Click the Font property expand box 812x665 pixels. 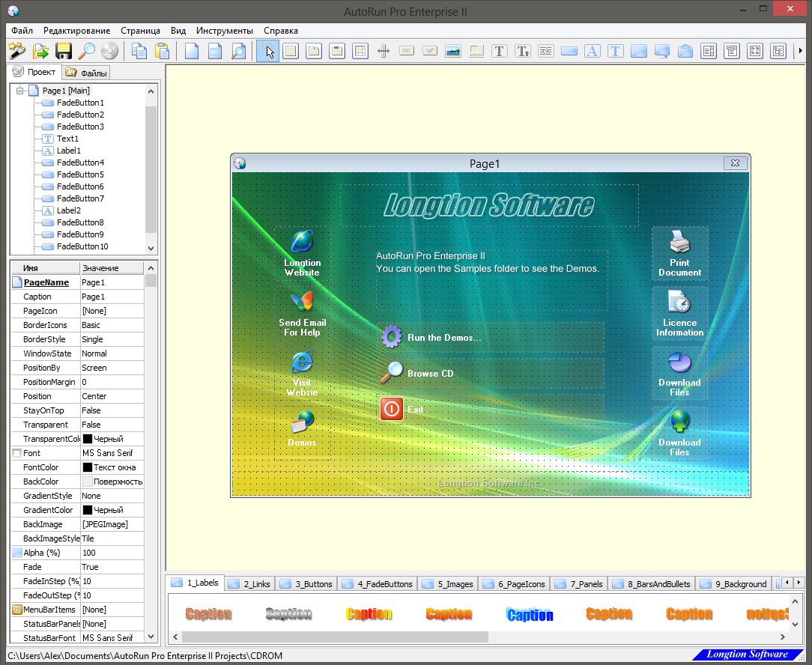[x=16, y=453]
